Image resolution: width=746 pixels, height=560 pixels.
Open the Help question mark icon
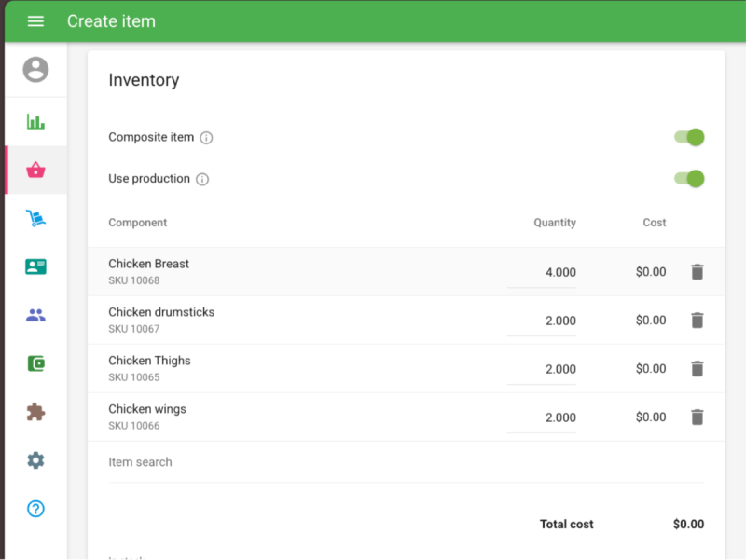[x=35, y=509]
